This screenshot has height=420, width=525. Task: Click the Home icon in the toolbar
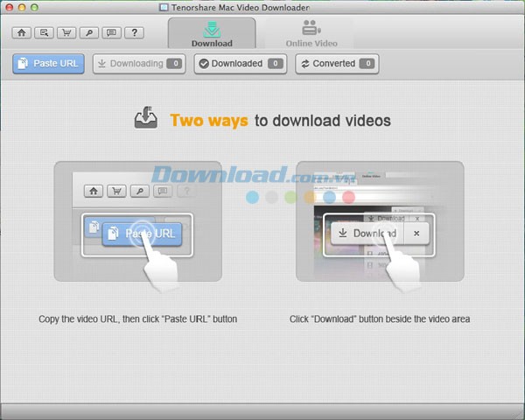21,33
